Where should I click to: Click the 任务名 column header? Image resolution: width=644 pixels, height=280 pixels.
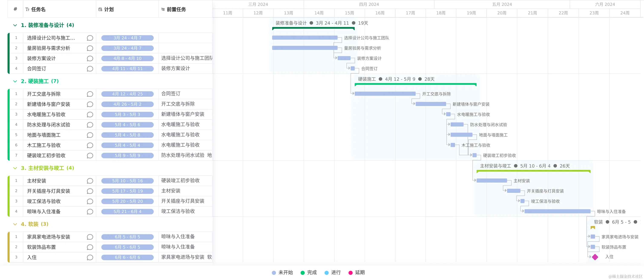[38, 9]
